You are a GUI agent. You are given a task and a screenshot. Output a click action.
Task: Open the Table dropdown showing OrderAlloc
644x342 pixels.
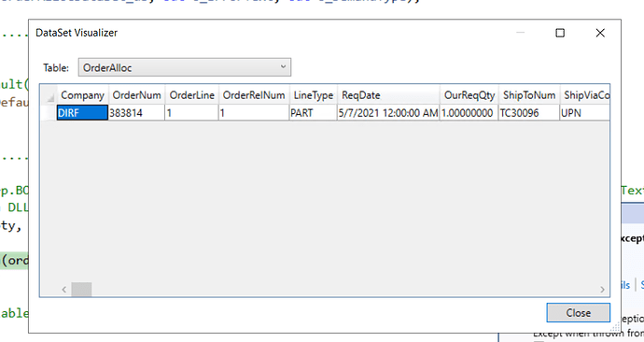tap(185, 67)
